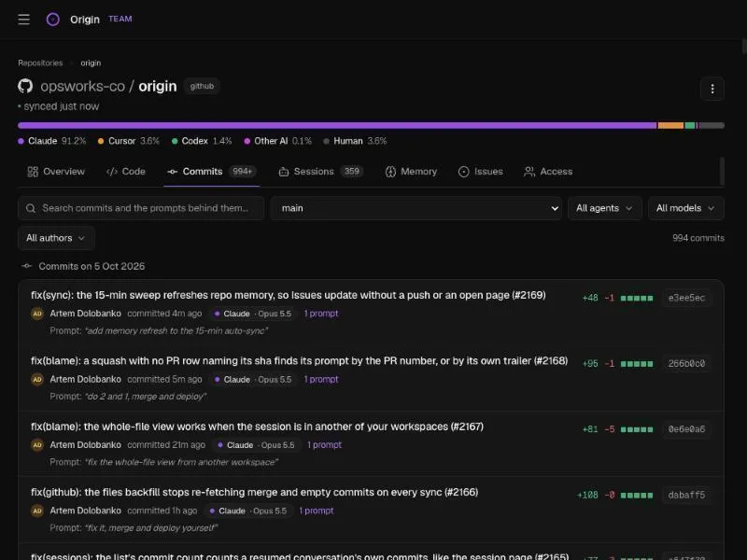Click author avatar on commit #2169
This screenshot has height=560, width=747.
[37, 314]
